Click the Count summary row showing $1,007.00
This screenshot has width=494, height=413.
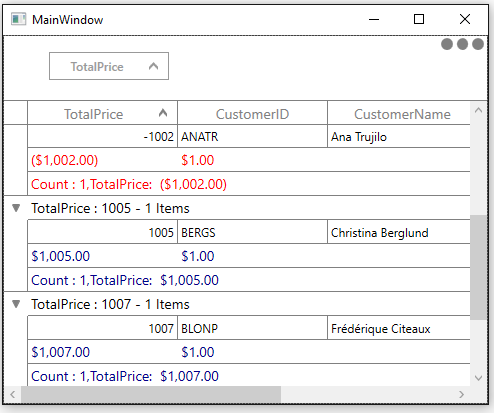coord(249,375)
